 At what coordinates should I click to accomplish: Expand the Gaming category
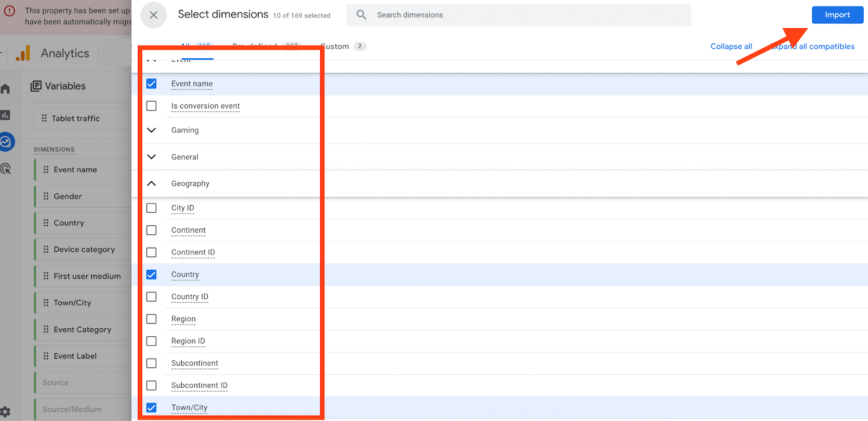[151, 130]
